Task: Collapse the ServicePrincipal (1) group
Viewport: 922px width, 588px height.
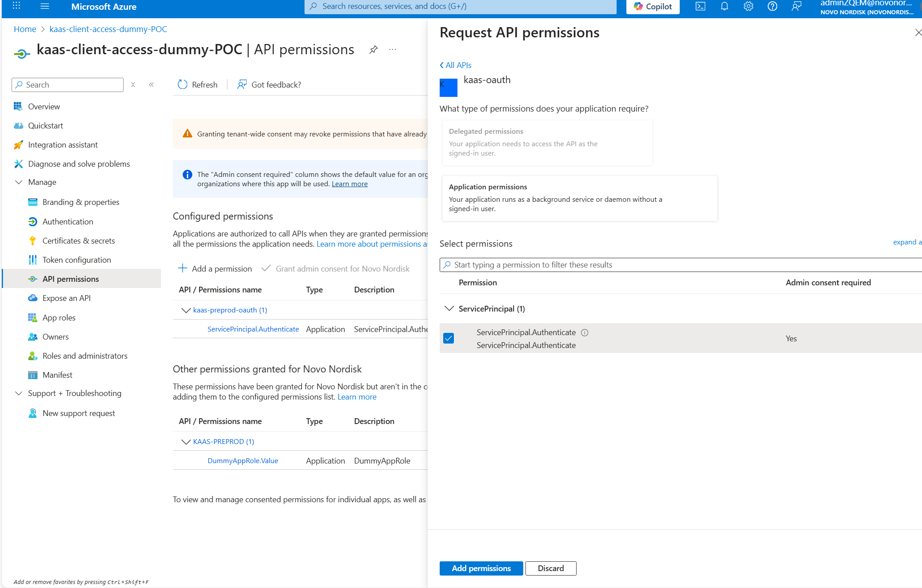Action: click(x=449, y=308)
